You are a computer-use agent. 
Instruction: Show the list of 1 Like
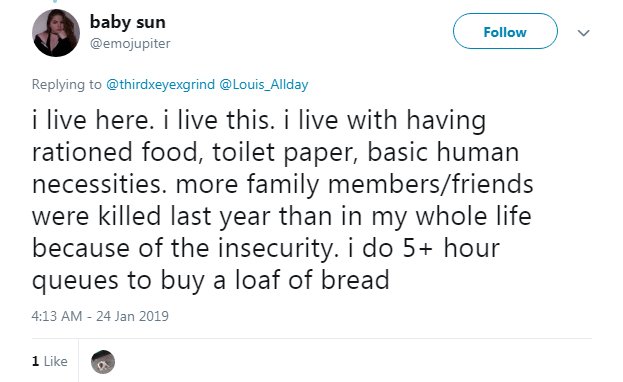click(x=50, y=361)
